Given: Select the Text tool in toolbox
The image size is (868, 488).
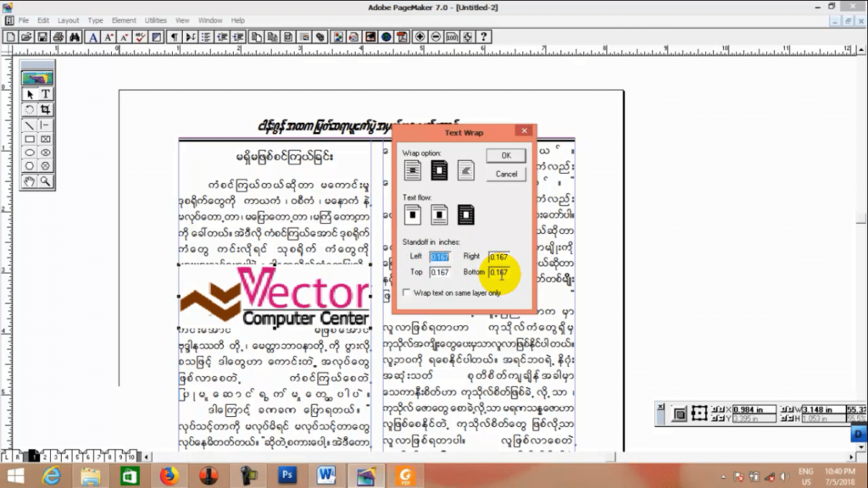Looking at the screenshot, I should [x=46, y=95].
